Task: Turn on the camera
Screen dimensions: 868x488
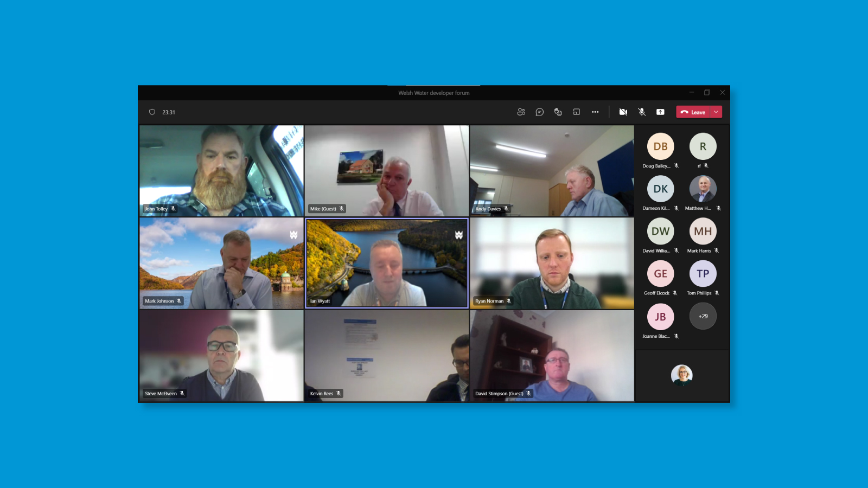Action: click(x=623, y=112)
